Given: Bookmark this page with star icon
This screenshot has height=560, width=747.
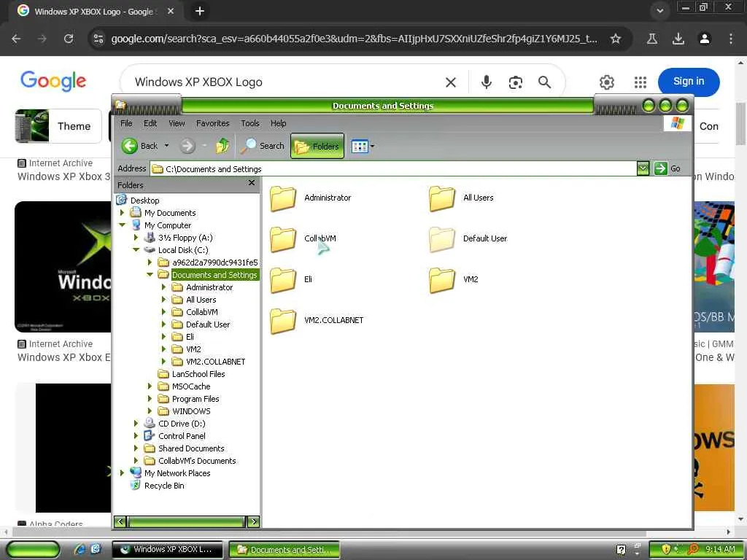Looking at the screenshot, I should 616,39.
